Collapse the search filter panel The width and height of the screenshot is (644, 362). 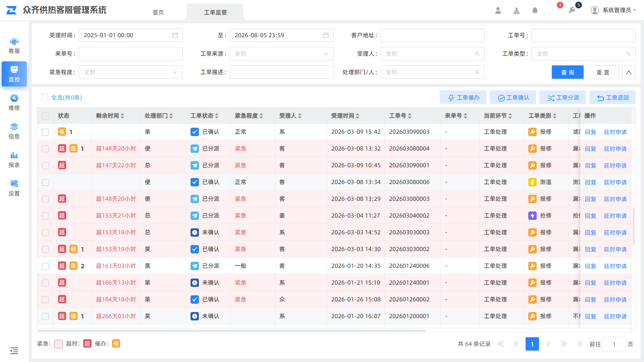629,72
